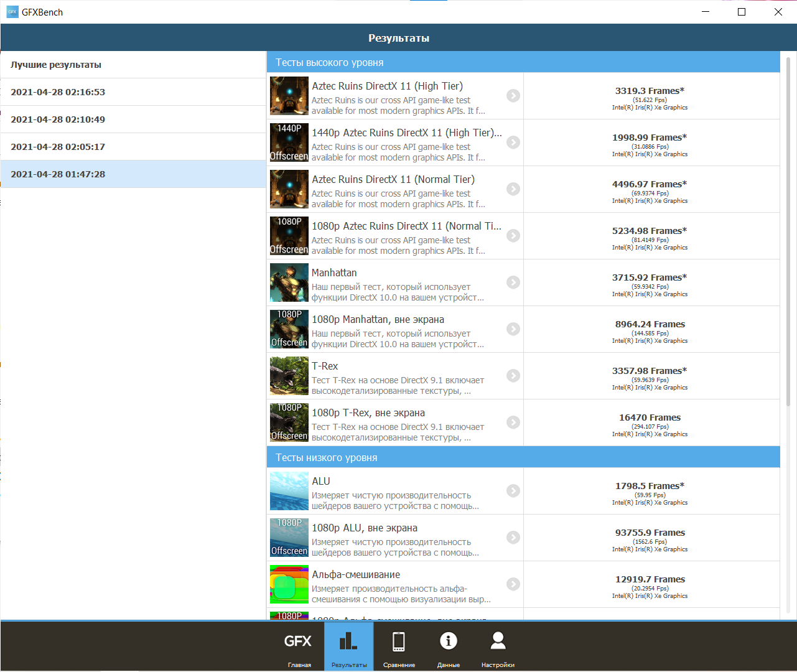Click the Aztec Ruins High Tier thumbnail
The image size is (797, 672).
pos(289,96)
